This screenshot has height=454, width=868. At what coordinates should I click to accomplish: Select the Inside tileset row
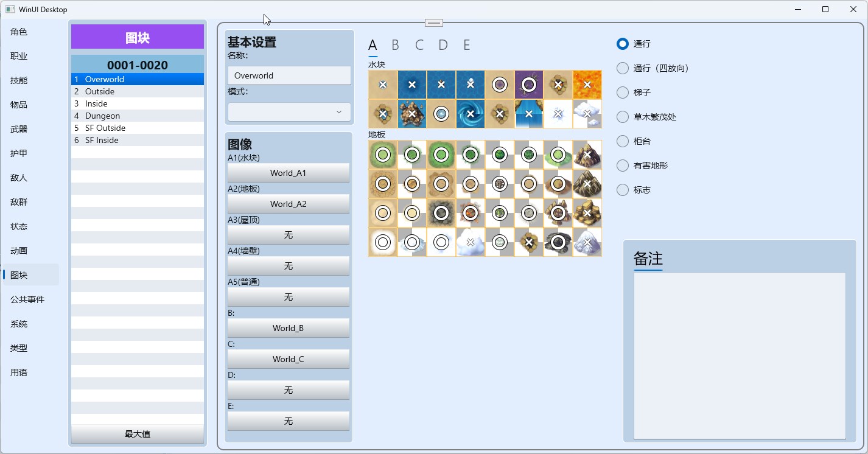[138, 103]
